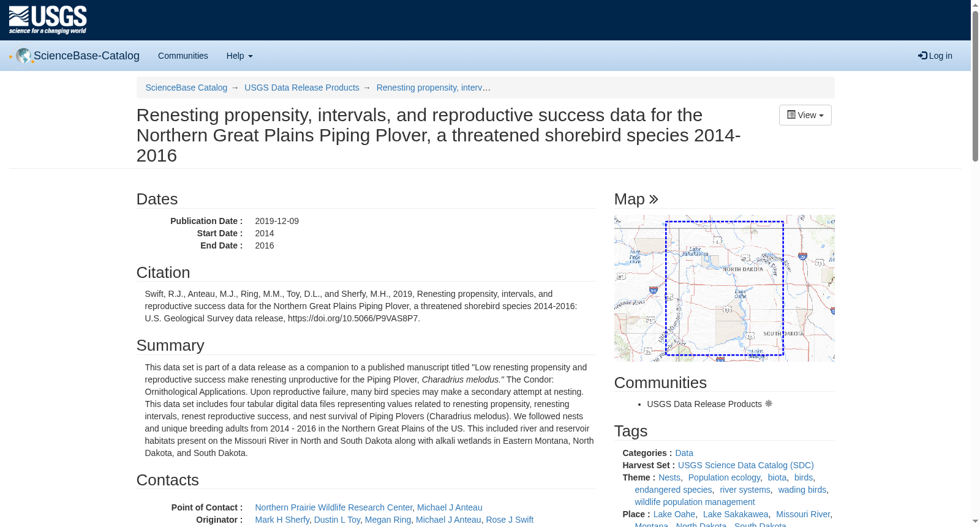This screenshot has height=527, width=980.
Task: Select the Nests theme tag
Action: pyautogui.click(x=669, y=477)
